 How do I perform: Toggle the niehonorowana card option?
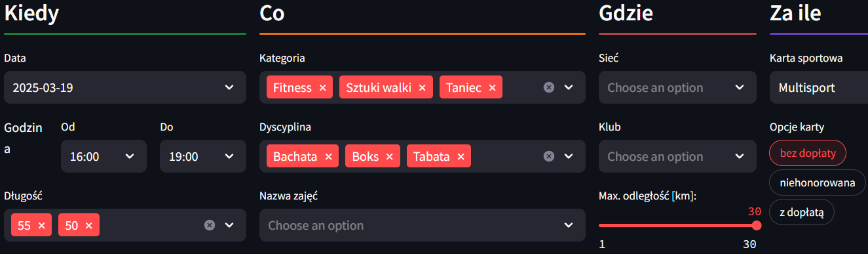818,182
